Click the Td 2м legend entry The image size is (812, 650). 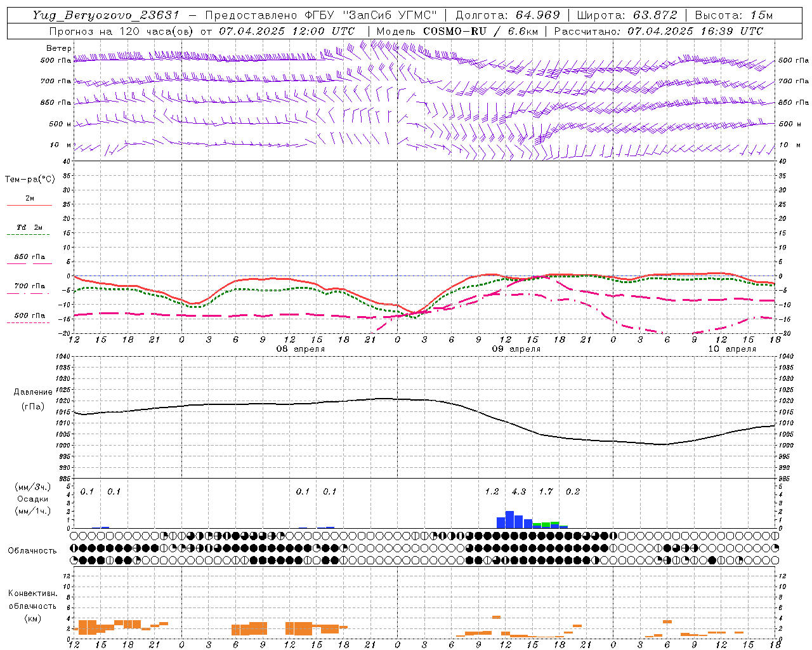(29, 227)
